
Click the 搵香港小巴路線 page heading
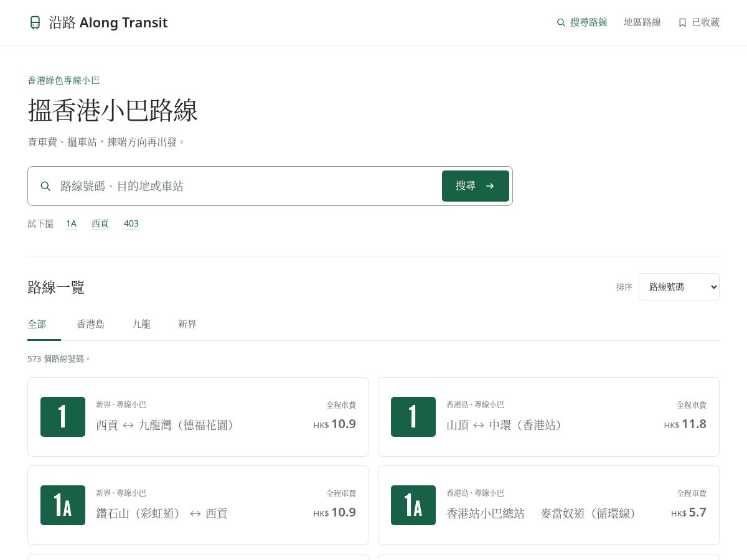click(113, 110)
